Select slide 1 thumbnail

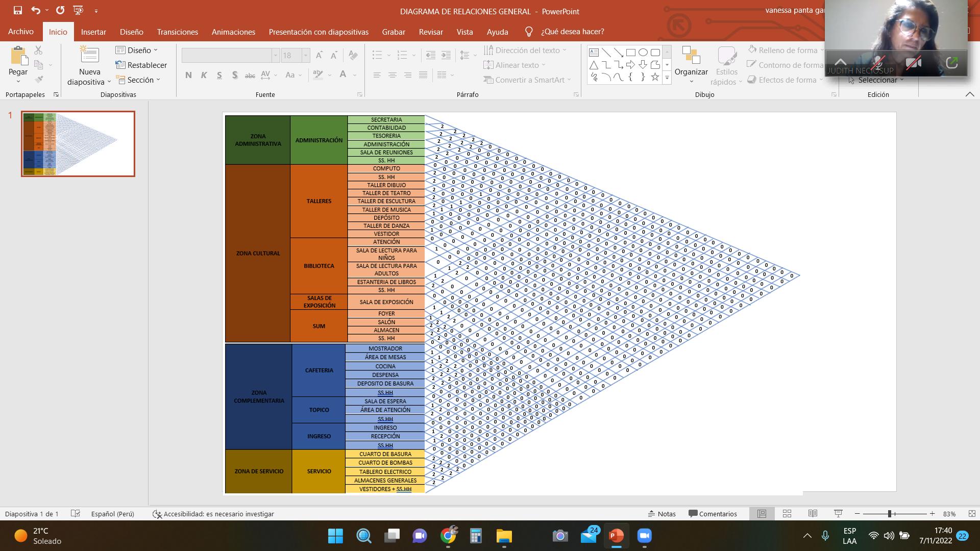78,144
